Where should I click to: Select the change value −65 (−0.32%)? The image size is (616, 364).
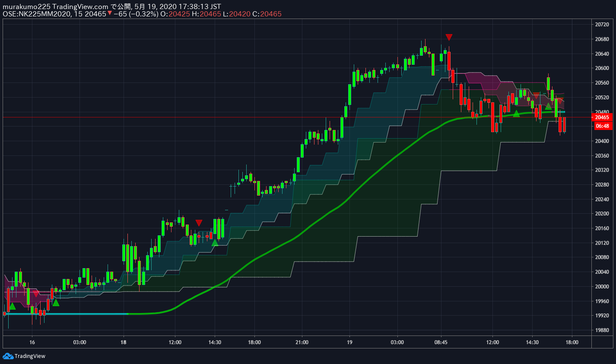point(136,14)
